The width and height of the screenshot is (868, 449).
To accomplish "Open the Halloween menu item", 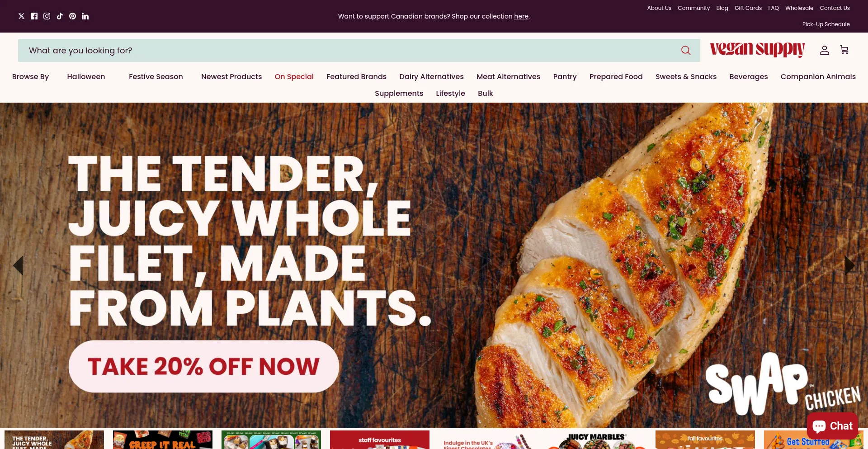I will click(86, 77).
